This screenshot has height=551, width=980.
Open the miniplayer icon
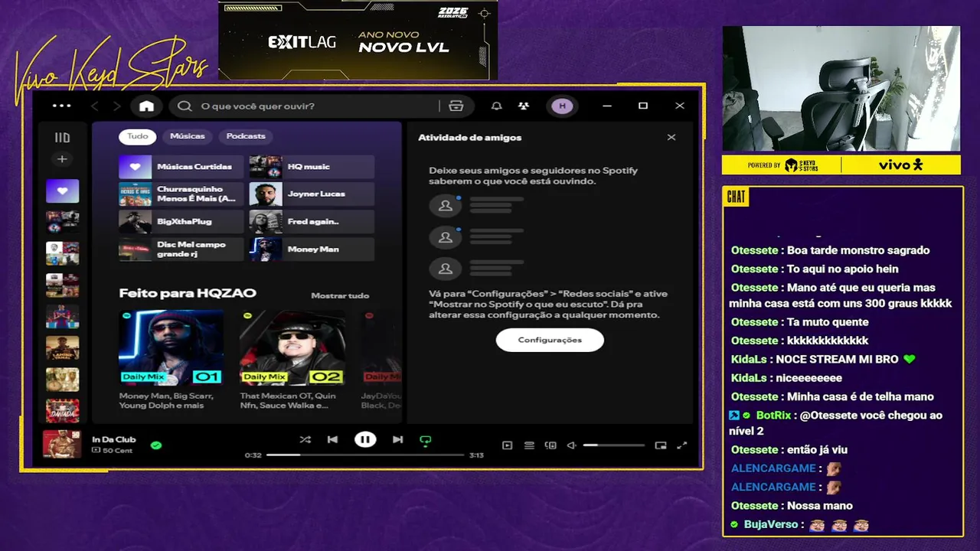coord(661,445)
